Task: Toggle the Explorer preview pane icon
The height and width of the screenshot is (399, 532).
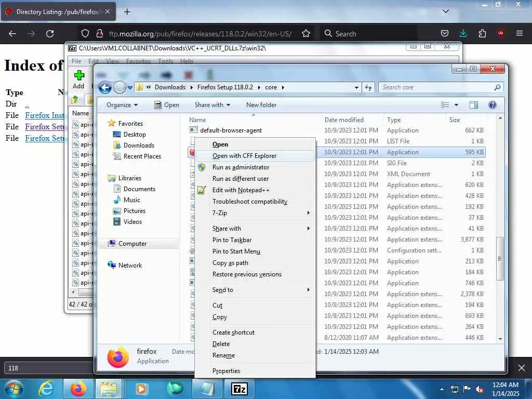Action: point(474,105)
